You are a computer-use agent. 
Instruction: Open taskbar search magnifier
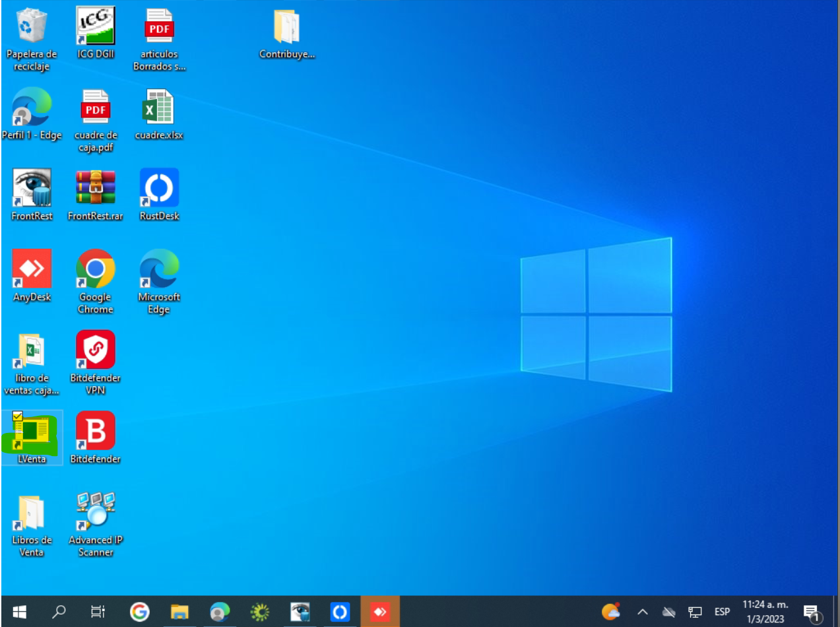pos(59,612)
